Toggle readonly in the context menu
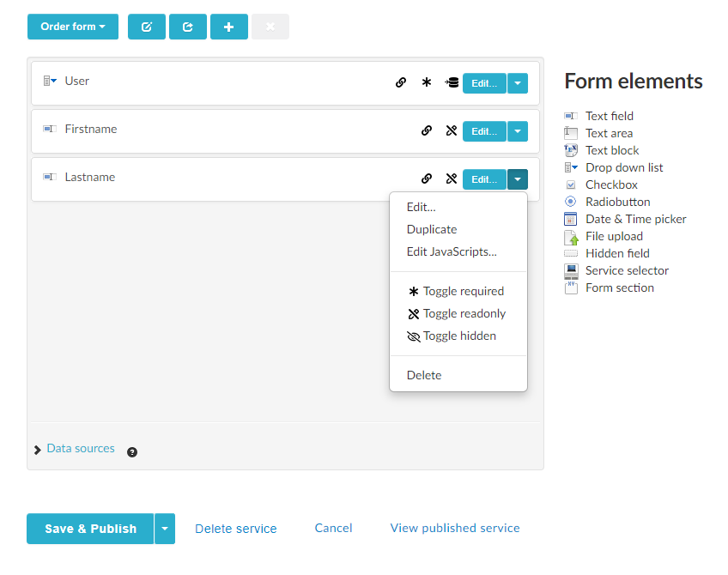This screenshot has height=575, width=728. click(x=457, y=313)
